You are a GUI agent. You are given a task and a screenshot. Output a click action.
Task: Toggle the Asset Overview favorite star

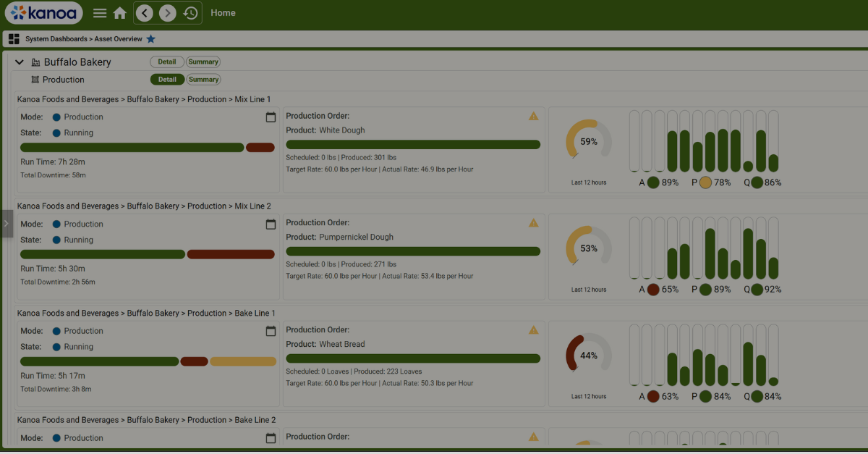coord(150,38)
